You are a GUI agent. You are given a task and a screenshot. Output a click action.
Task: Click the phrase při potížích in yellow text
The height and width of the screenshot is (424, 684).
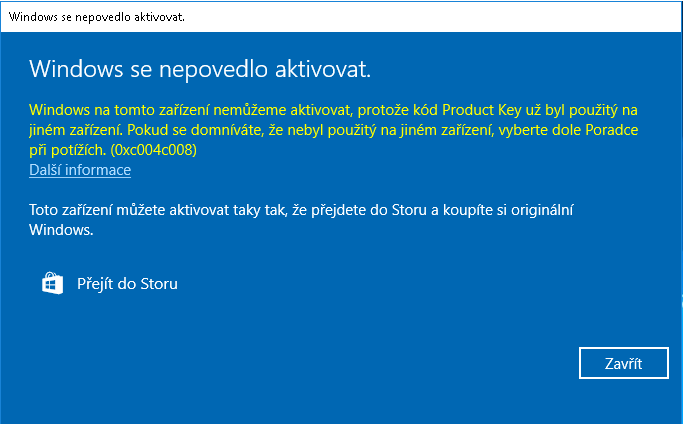point(68,150)
